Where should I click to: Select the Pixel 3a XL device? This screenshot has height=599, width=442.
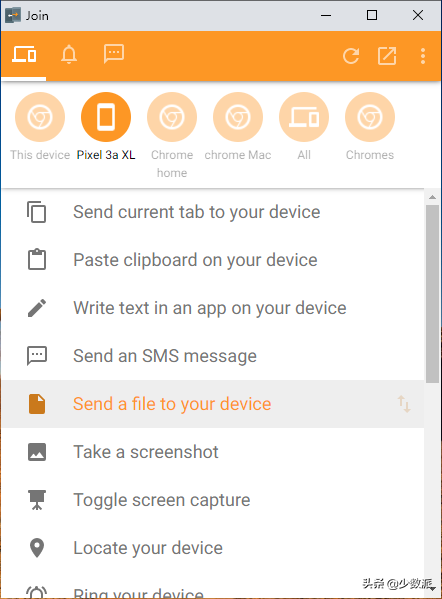click(106, 117)
